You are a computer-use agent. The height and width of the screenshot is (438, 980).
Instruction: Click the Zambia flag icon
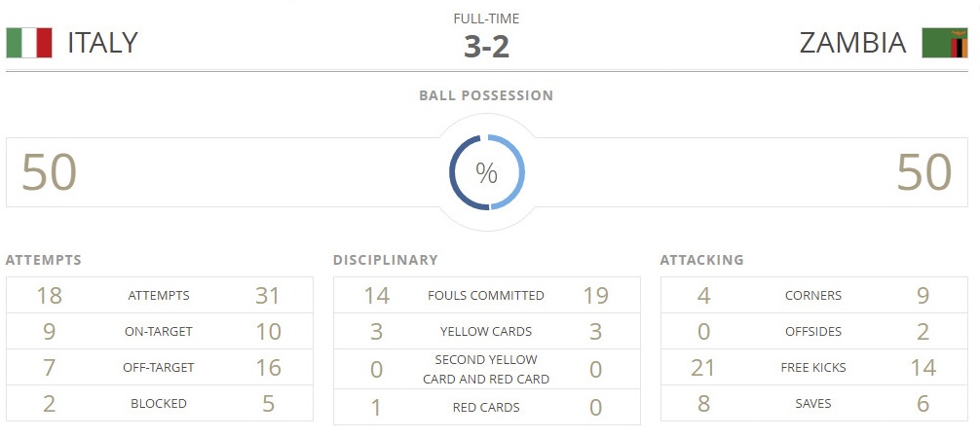point(945,43)
